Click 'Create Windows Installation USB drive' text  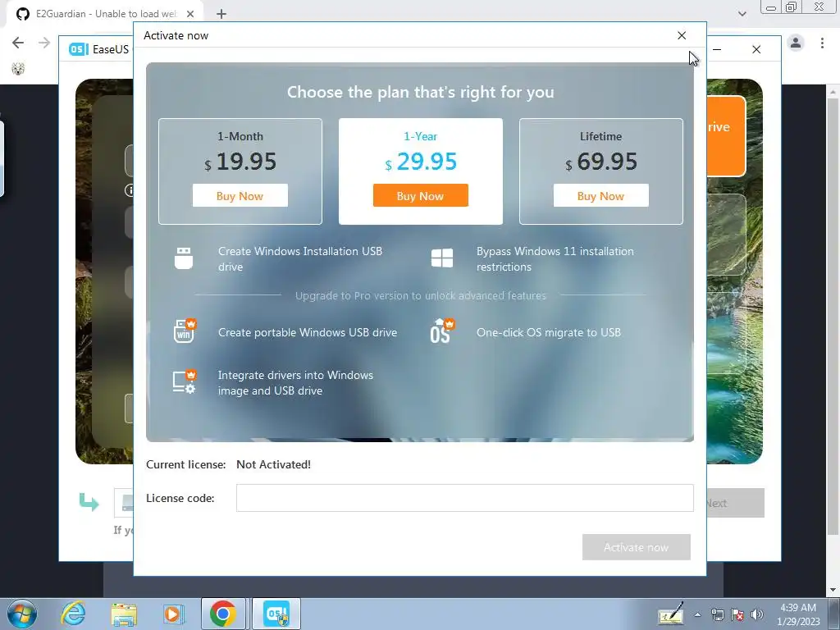[x=300, y=258]
